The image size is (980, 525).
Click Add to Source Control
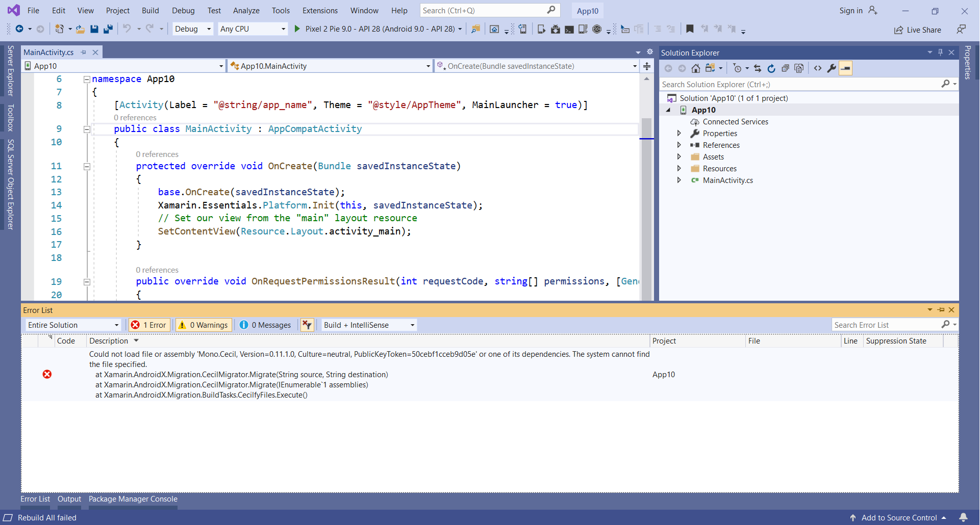click(898, 517)
